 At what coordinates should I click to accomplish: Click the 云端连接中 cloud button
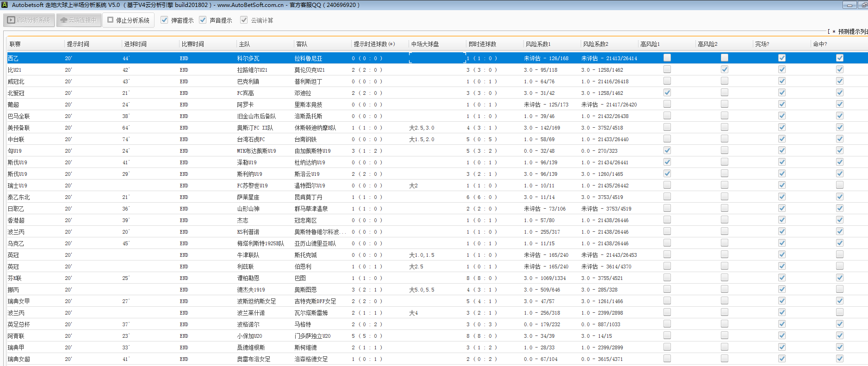point(79,20)
